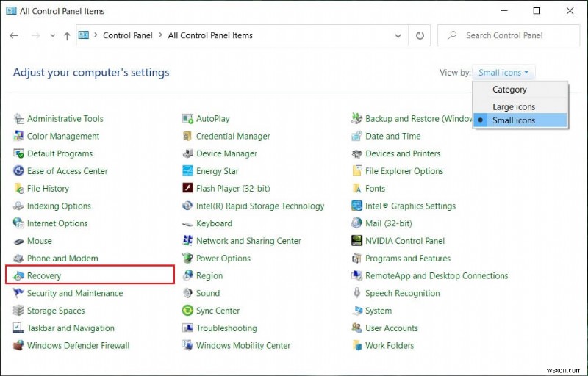The image size is (588, 376).
Task: Click the Windows Defender Firewall icon
Action: click(19, 345)
